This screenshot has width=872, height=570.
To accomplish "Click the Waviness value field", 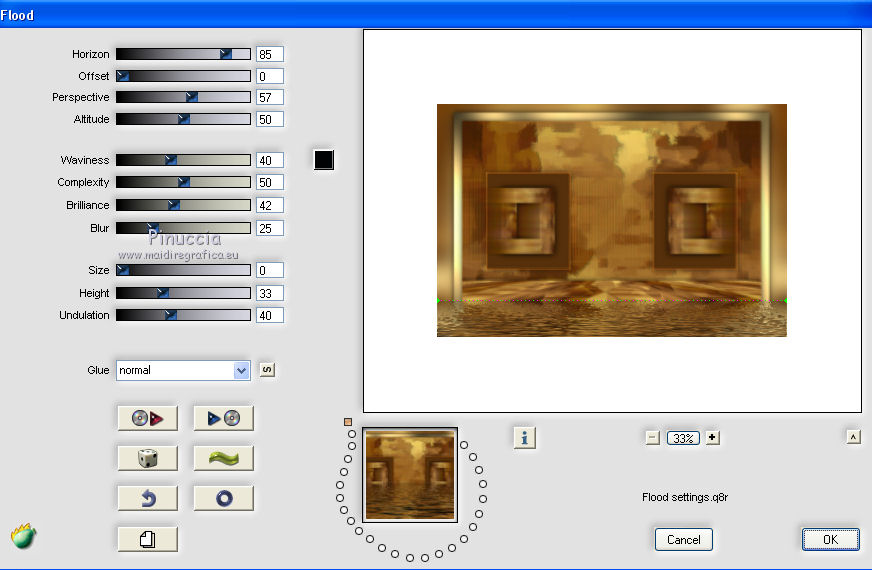I will pyautogui.click(x=270, y=160).
